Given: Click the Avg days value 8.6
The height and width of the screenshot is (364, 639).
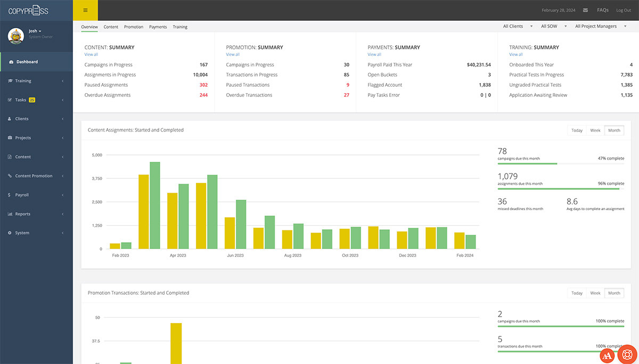Looking at the screenshot, I should (572, 201).
